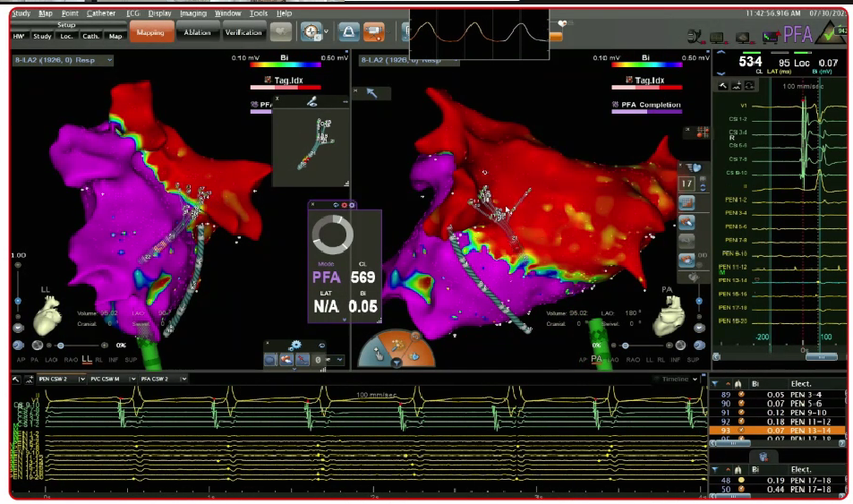Toggle checkbox for point 93 PEN 13-14

point(741,429)
